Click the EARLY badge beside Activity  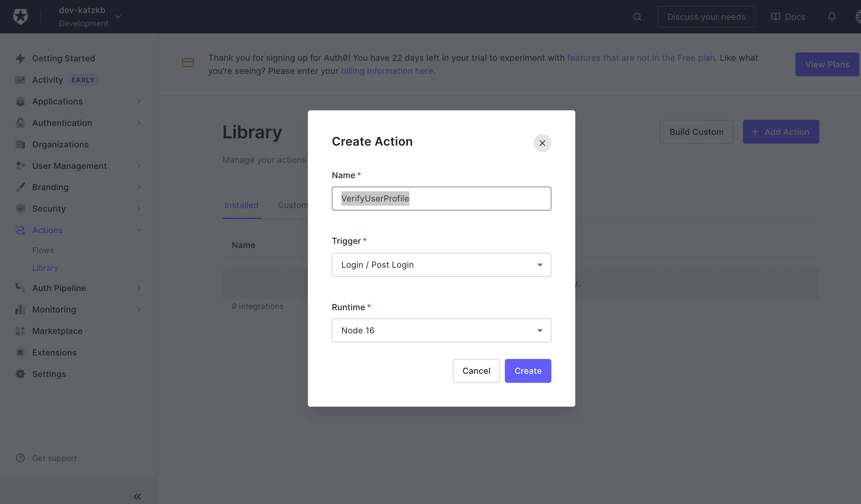coord(83,80)
